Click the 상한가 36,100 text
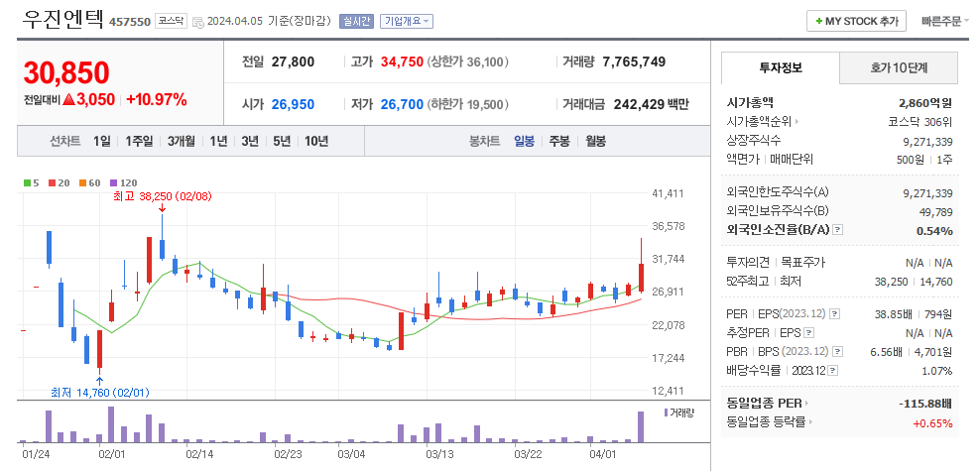The image size is (980, 471). (x=468, y=61)
